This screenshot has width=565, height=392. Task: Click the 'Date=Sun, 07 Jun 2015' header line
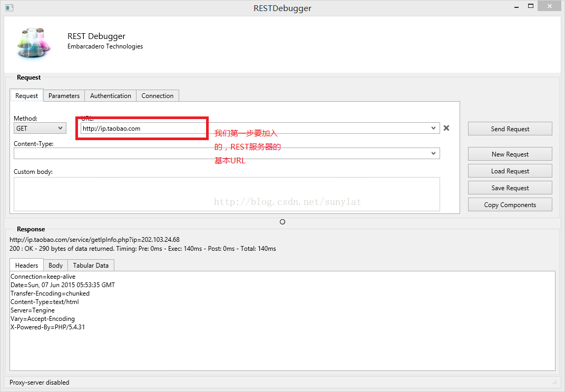click(63, 285)
